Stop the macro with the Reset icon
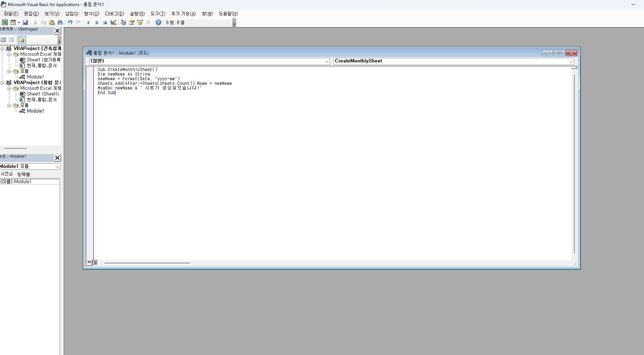 pos(105,22)
